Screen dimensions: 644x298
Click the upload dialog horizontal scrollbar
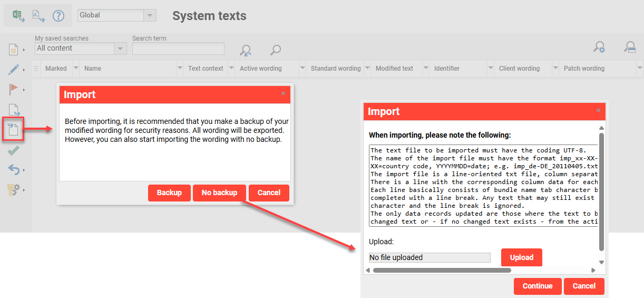442,270
